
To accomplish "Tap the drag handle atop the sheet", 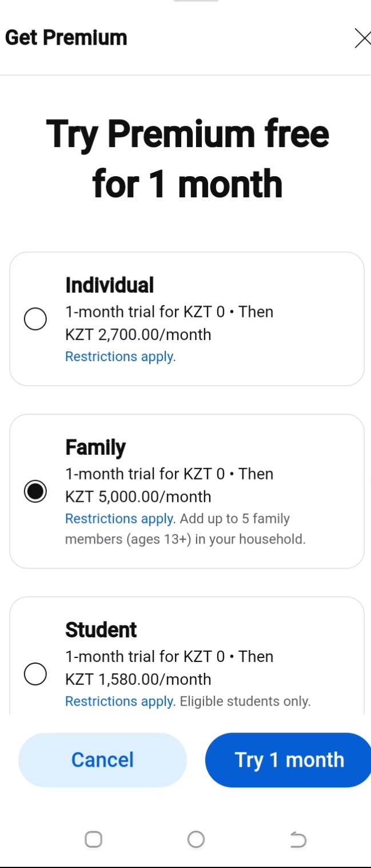I will pos(196,2).
